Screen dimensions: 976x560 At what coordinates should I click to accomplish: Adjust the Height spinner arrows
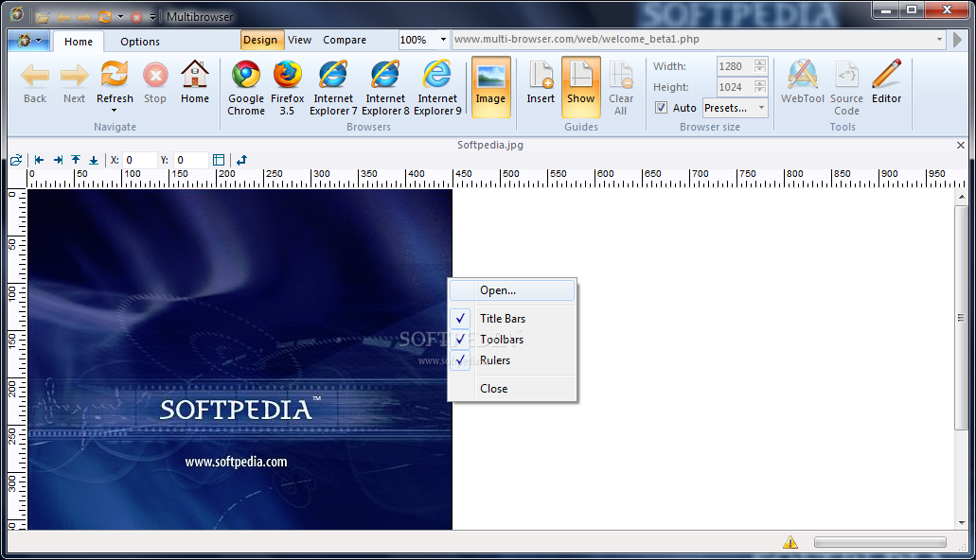pyautogui.click(x=760, y=87)
